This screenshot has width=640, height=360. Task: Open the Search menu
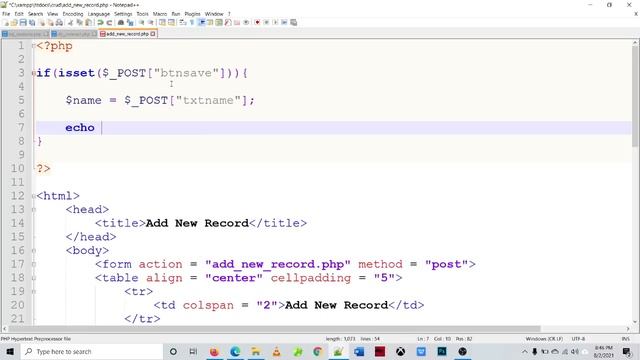36,14
